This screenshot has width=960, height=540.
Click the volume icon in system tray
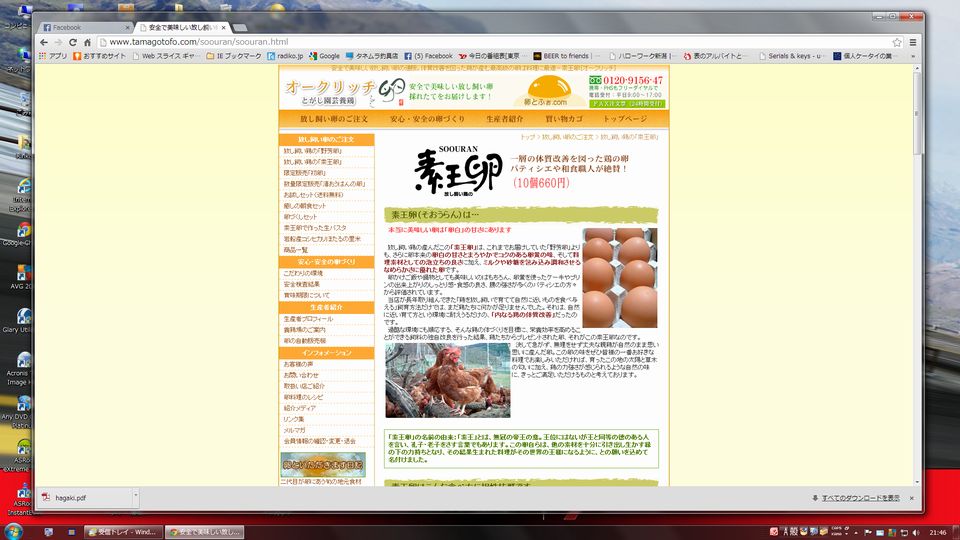pos(916,532)
